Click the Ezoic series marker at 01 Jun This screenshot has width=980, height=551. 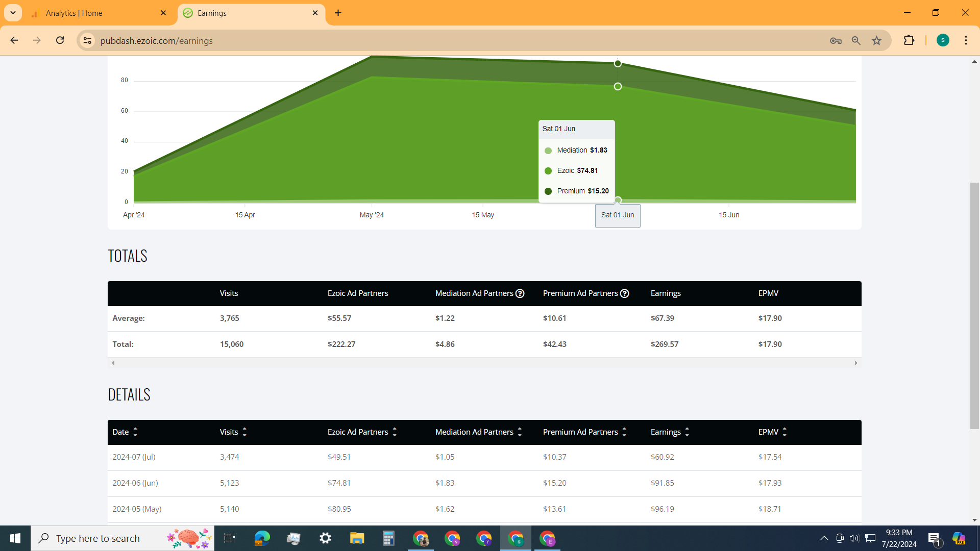pyautogui.click(x=618, y=87)
